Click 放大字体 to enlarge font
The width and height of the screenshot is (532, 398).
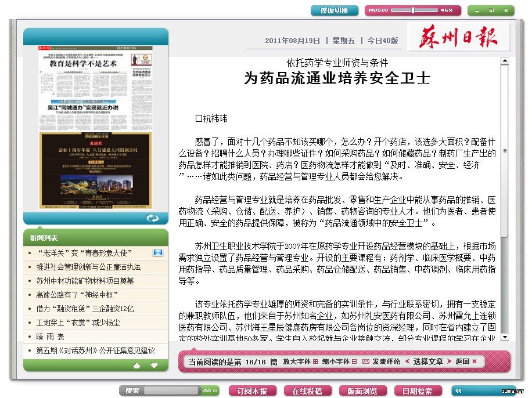pos(300,361)
